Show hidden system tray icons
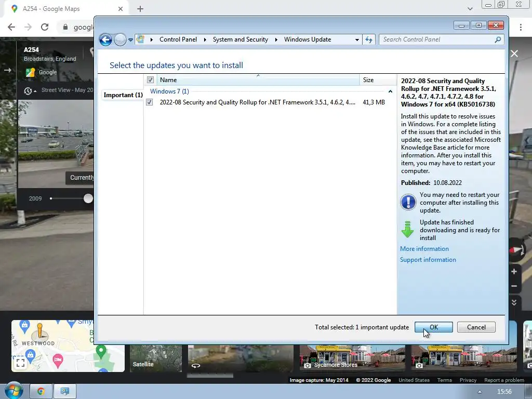Screen dimensions: 532x399 (480, 392)
